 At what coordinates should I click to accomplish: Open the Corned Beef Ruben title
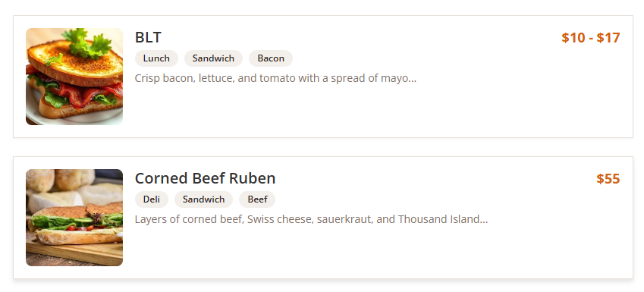tap(205, 179)
